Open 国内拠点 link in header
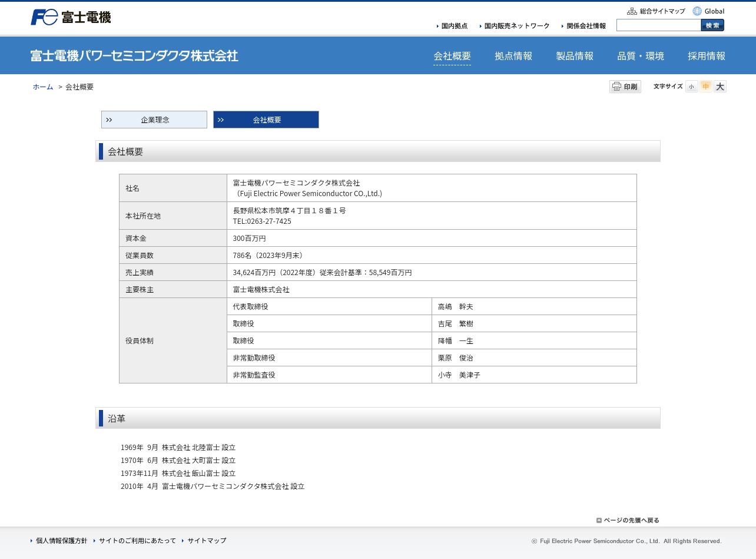Screen dimensions: 756x559 click(x=452, y=26)
